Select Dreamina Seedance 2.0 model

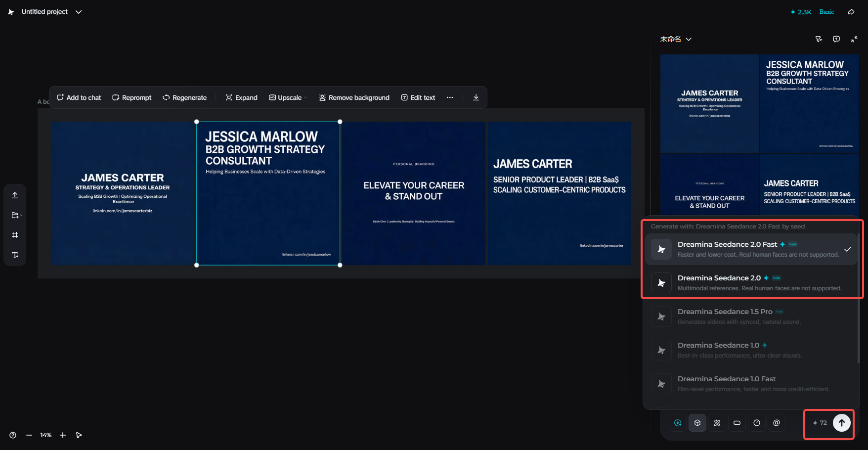(751, 283)
